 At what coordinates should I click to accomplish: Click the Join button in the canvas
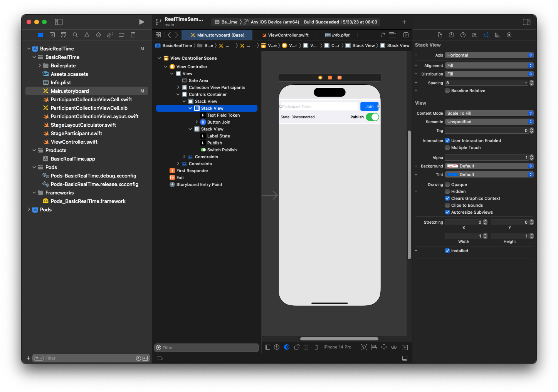[x=369, y=106]
